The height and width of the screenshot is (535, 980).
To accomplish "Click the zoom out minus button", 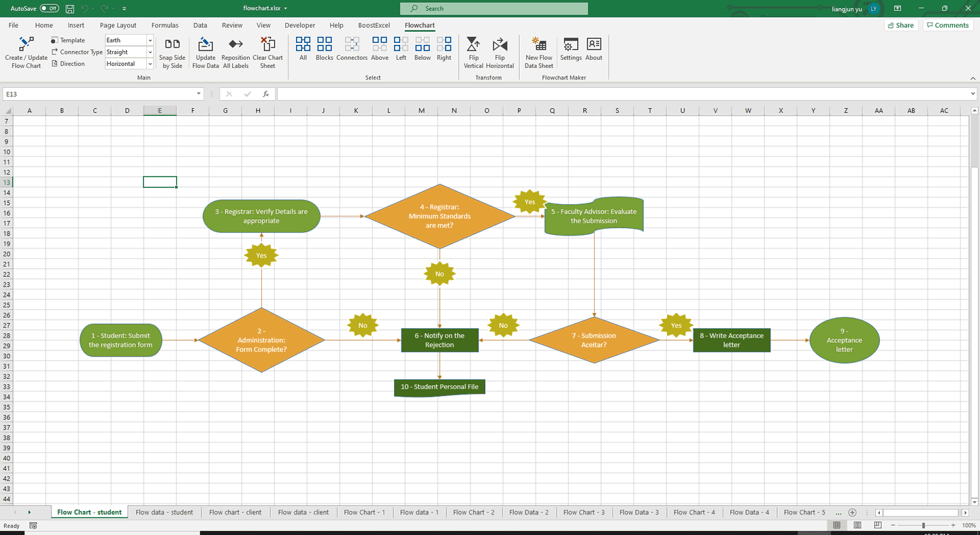I will [x=892, y=525].
